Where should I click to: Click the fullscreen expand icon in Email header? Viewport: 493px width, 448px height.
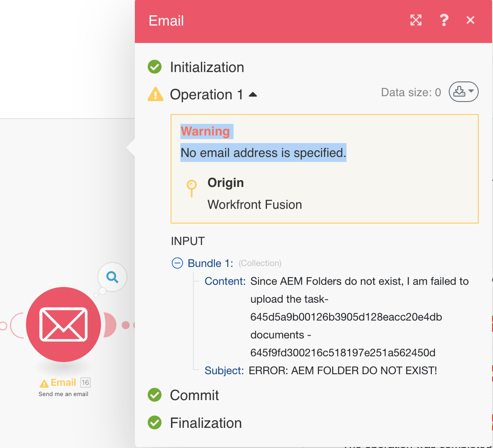416,20
